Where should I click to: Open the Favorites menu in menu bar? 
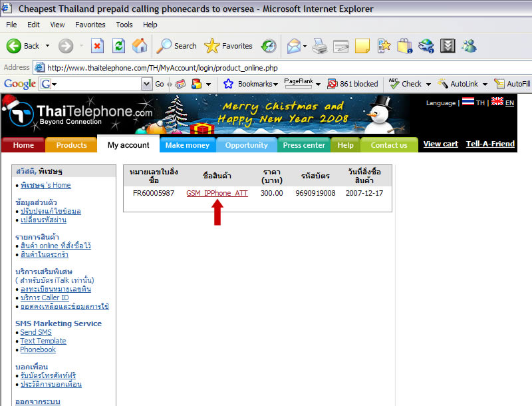coord(90,25)
